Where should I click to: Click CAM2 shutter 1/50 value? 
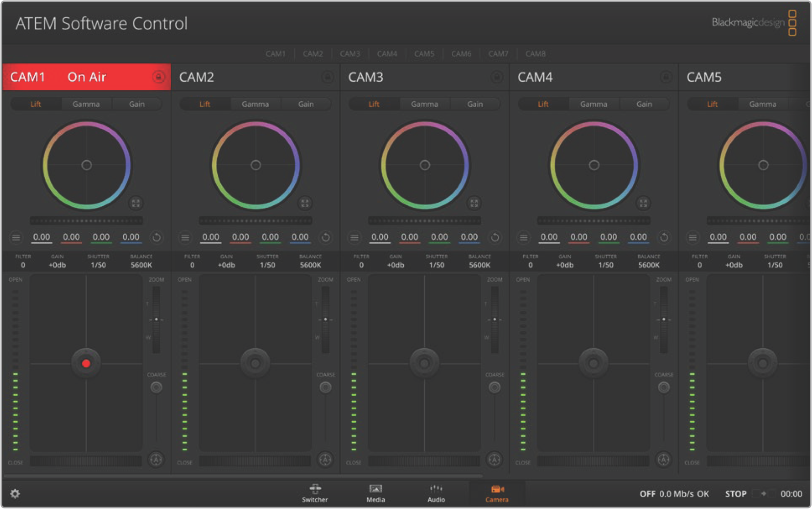click(x=267, y=265)
